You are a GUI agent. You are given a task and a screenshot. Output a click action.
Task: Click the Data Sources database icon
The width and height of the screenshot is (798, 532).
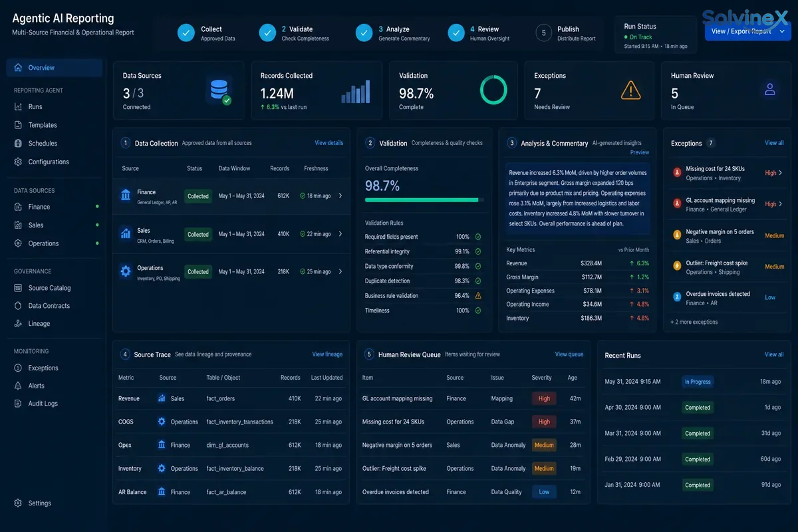pyautogui.click(x=219, y=91)
